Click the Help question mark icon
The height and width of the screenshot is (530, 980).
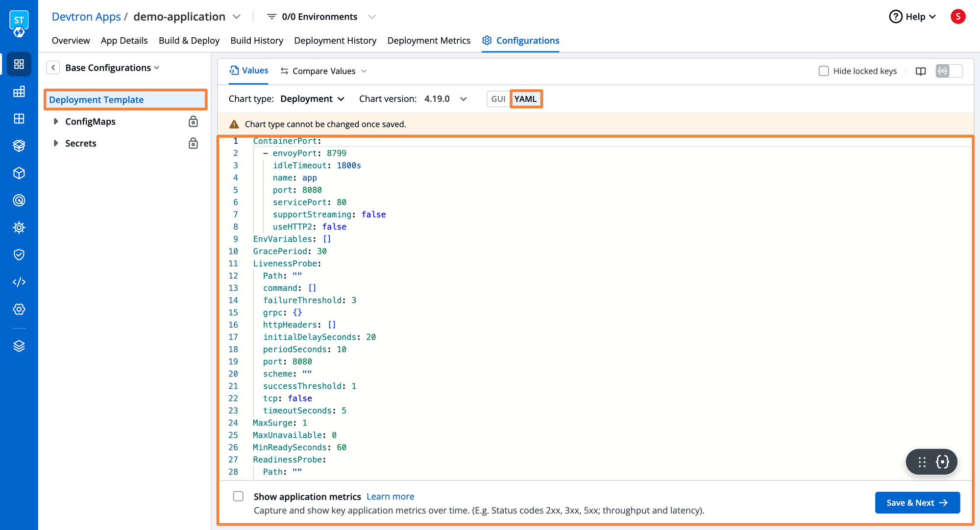click(x=895, y=17)
